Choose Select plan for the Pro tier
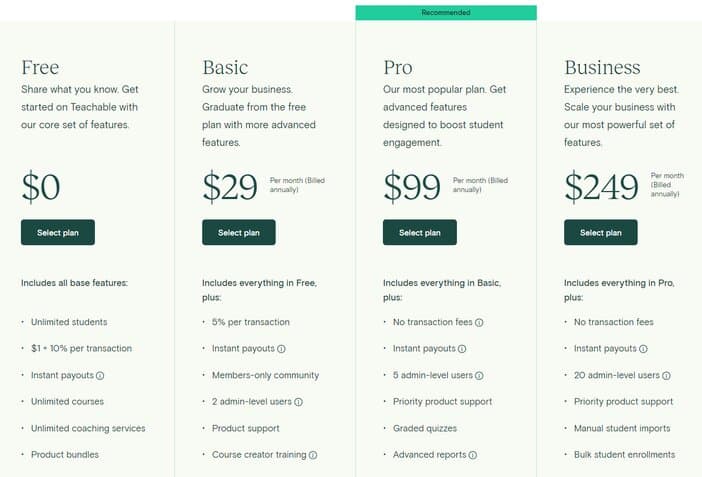This screenshot has height=477, width=702. (x=420, y=232)
